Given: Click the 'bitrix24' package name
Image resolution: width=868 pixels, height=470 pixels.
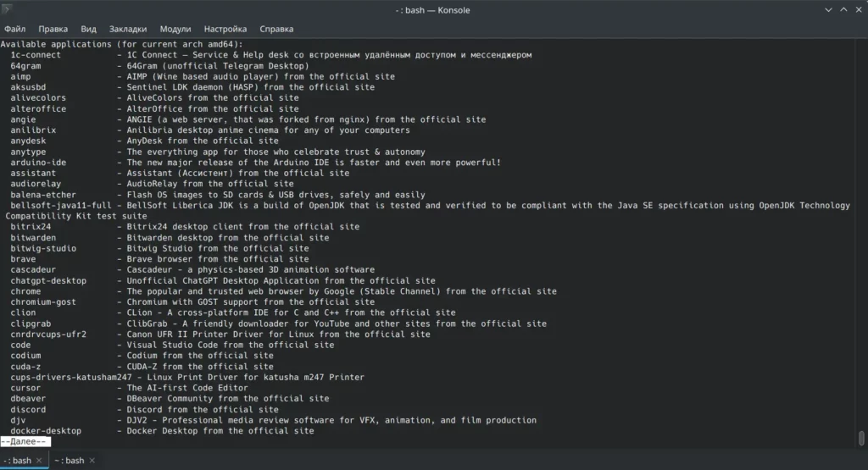Looking at the screenshot, I should 31,227.
